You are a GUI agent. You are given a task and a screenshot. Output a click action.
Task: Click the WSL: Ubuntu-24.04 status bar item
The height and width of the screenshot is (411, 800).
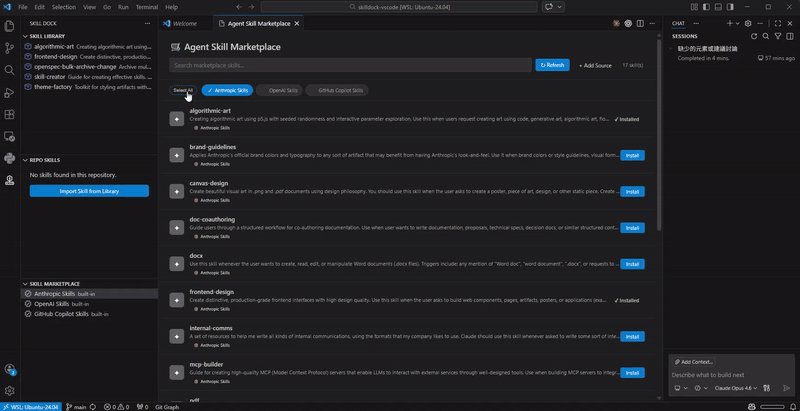pos(31,407)
